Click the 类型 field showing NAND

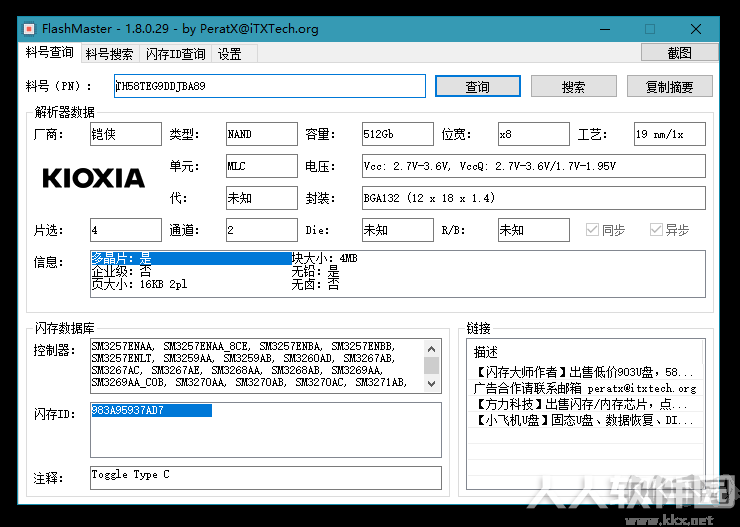[261, 134]
